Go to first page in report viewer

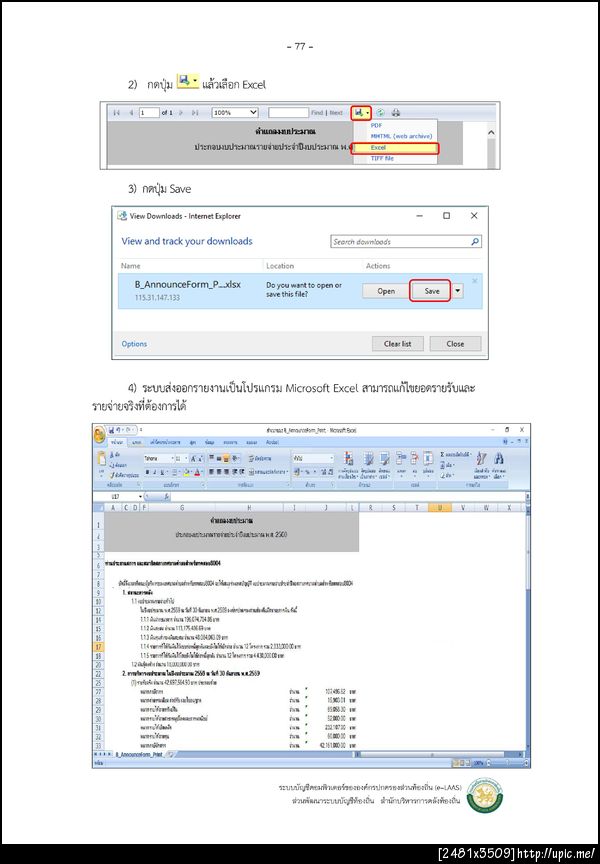tap(117, 113)
